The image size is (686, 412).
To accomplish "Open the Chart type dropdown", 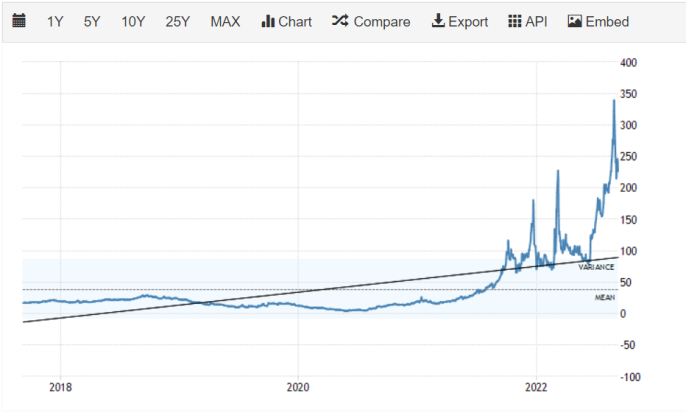I will (286, 21).
